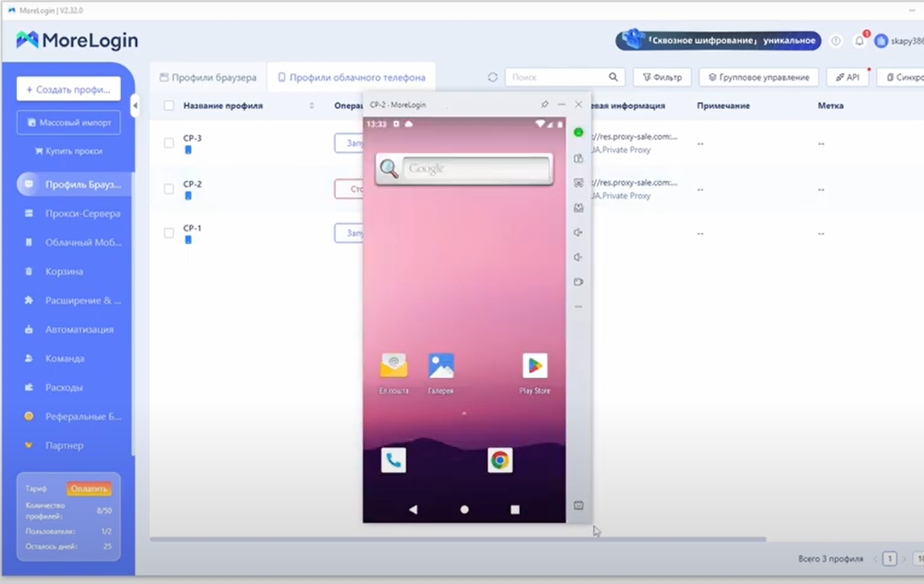Open the app drawer chevron on phone
Image resolution: width=924 pixels, height=584 pixels.
(464, 414)
